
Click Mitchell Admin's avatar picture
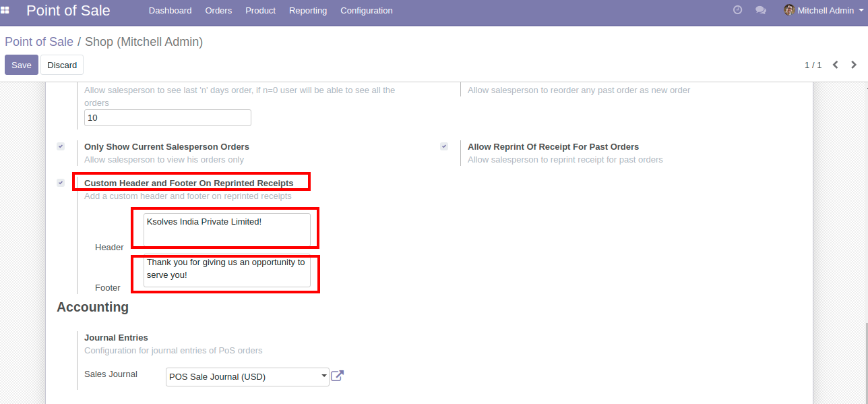coord(789,10)
